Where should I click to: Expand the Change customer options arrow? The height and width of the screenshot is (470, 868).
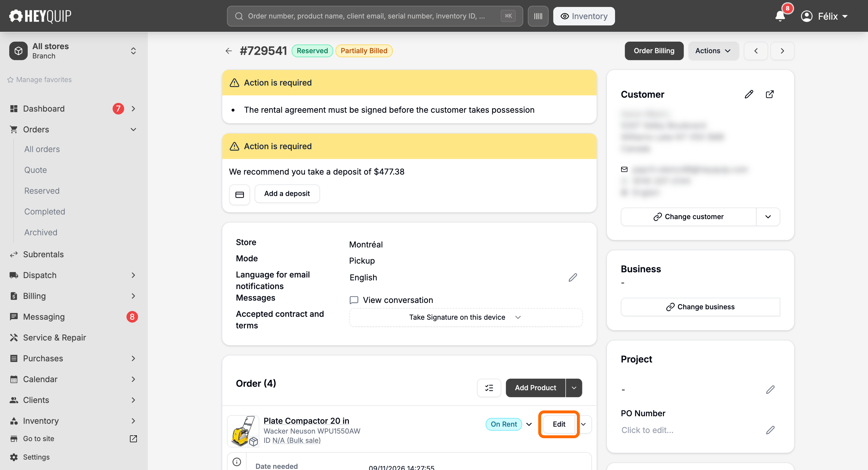pos(768,217)
